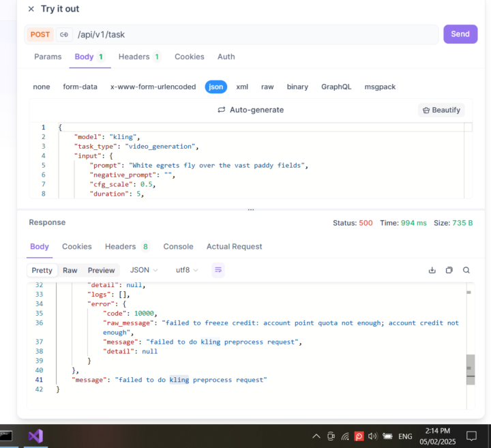
Task: Copy the response body
Action: (x=449, y=270)
